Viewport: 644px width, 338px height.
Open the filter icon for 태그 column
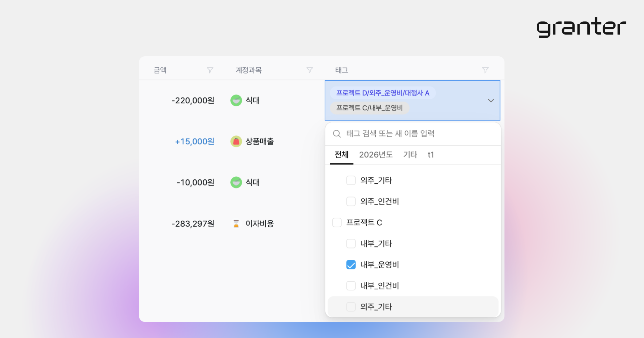click(485, 70)
